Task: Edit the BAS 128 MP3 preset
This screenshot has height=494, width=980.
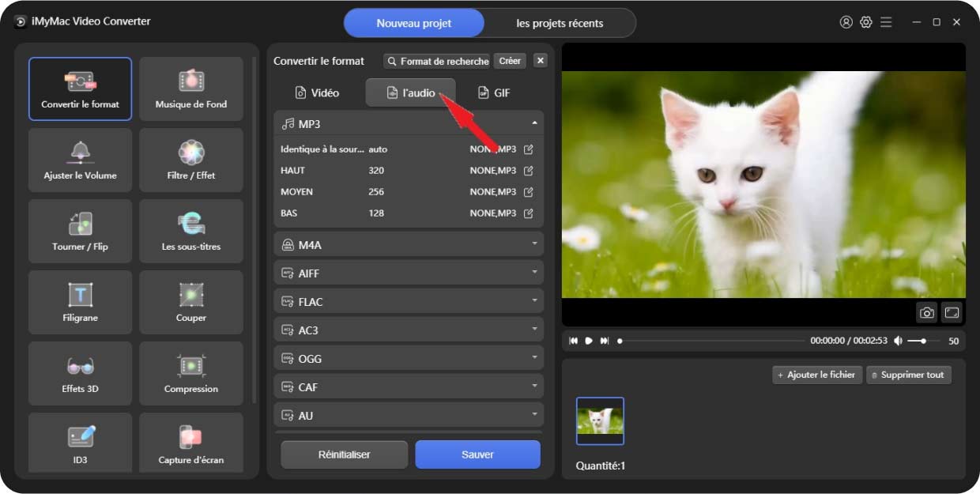Action: 529,213
